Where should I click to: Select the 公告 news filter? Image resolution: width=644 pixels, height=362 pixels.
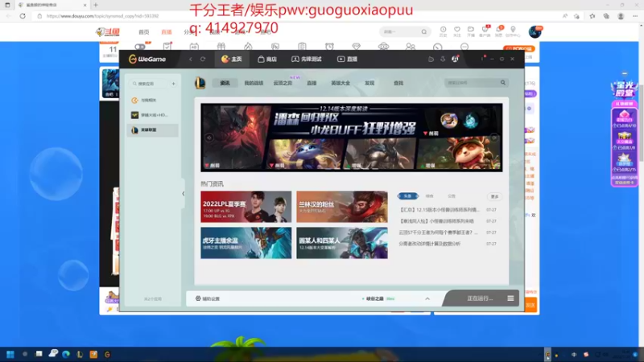pos(452,196)
